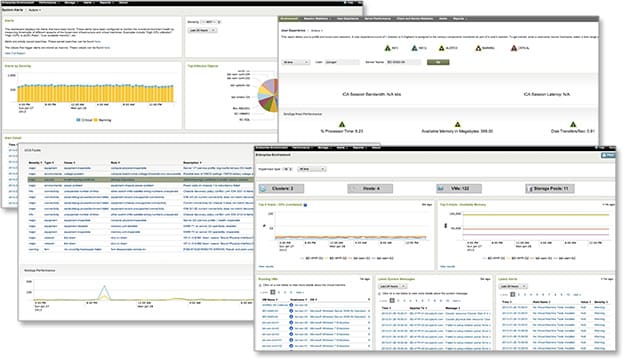The image size is (625, 361).
Task: Toggle the Top 5 Hosts CPU chart checkbox
Action: (305, 205)
